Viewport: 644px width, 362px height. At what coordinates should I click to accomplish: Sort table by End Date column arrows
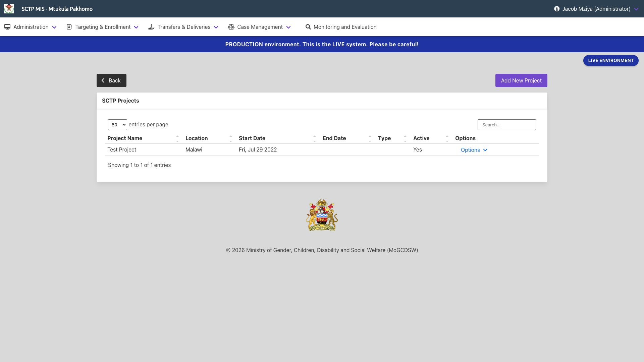point(370,138)
